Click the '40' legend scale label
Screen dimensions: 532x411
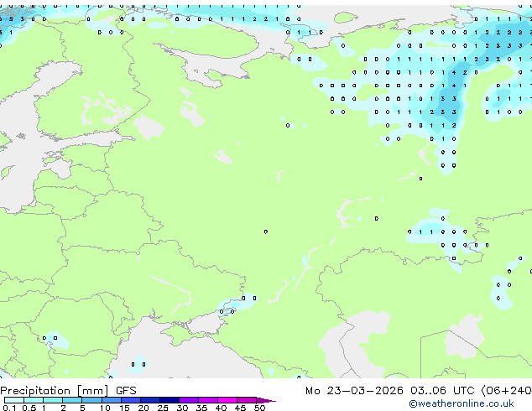(222, 408)
